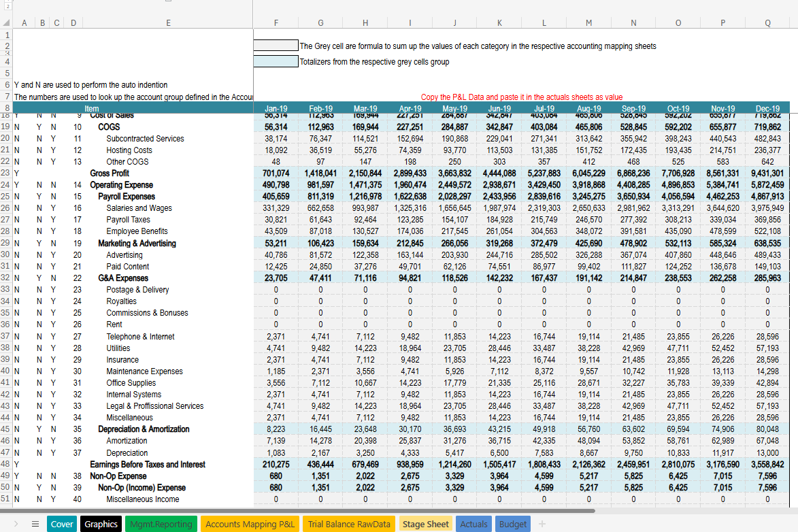Click 'Y and N are used' note in row 6
The image size is (798, 532).
pos(90,85)
